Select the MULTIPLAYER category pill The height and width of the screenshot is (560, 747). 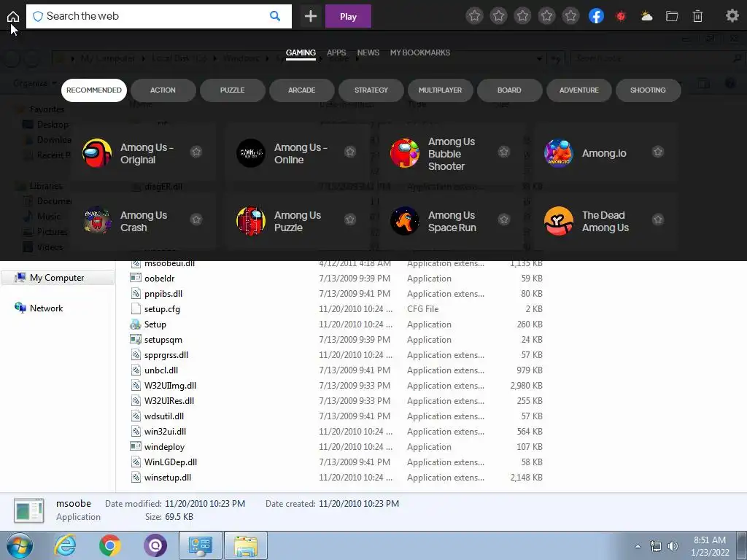tap(440, 90)
